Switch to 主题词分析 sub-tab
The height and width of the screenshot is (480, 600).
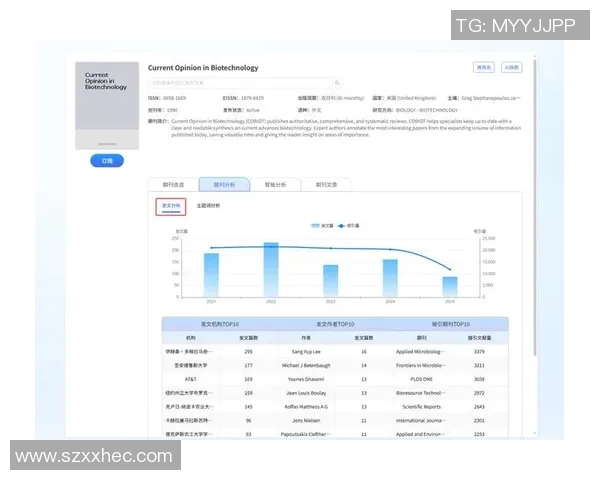click(x=208, y=206)
